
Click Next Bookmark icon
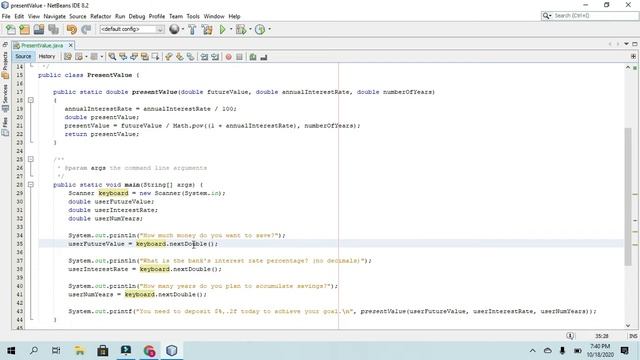(x=180, y=57)
